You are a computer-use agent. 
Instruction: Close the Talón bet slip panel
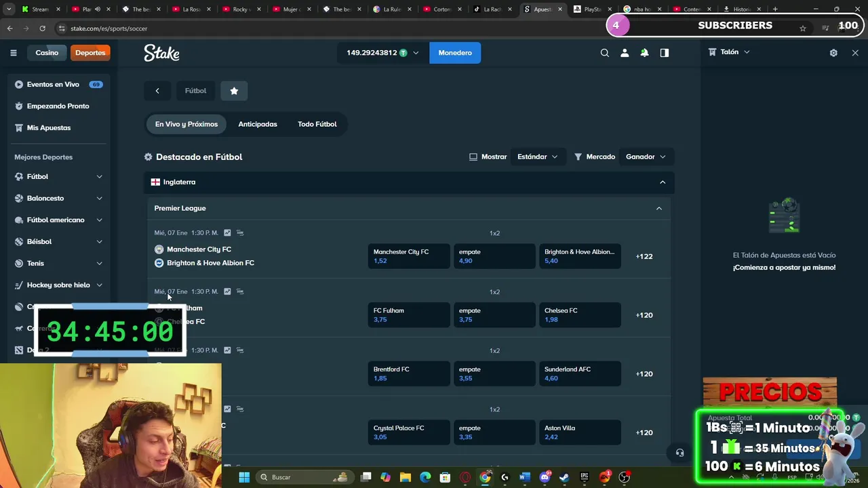[x=855, y=52]
